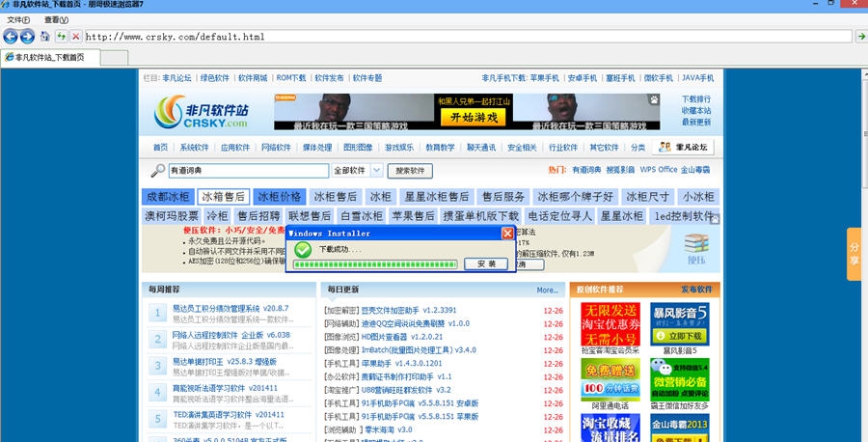
Task: Click the browser Back arrow button
Action: [11, 37]
